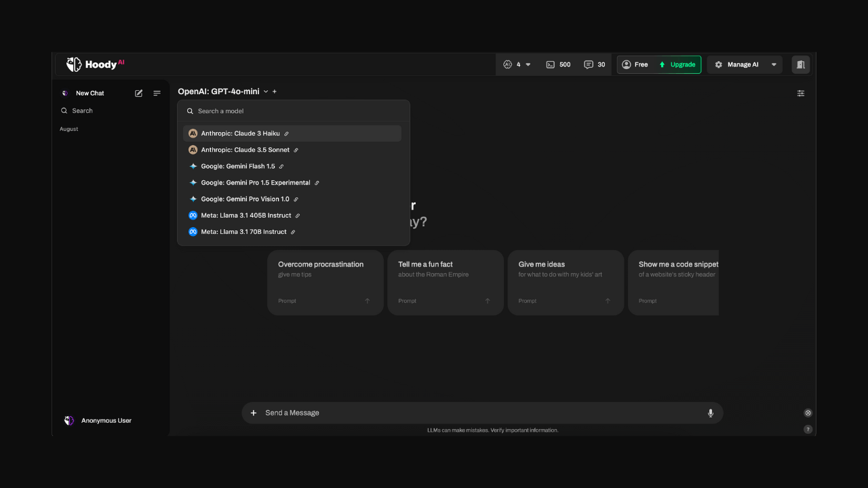Click the Send a Message input field
Screen dimensions: 868x488
[x=481, y=413]
